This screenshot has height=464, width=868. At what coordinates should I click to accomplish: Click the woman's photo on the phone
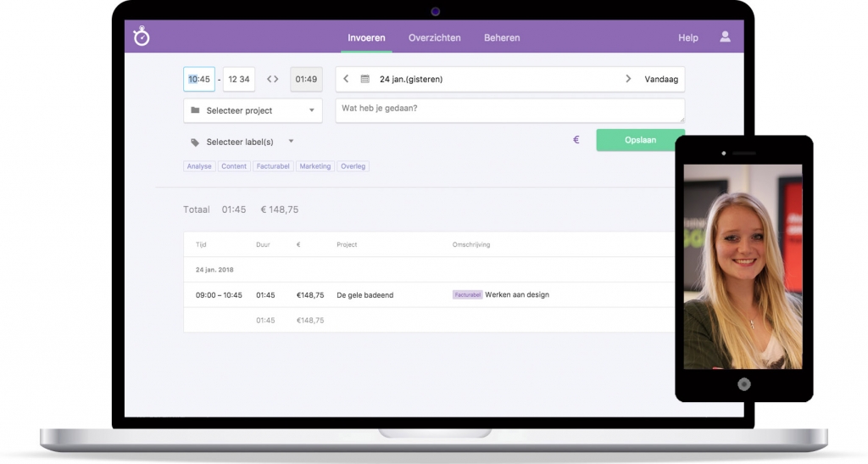743,266
